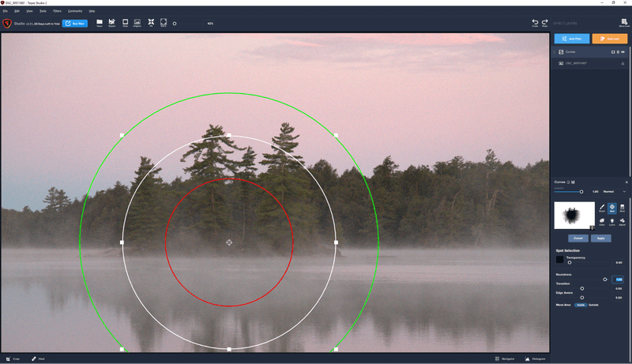The height and width of the screenshot is (364, 632).
Task: Set Mask Area to Outside
Action: click(x=593, y=305)
